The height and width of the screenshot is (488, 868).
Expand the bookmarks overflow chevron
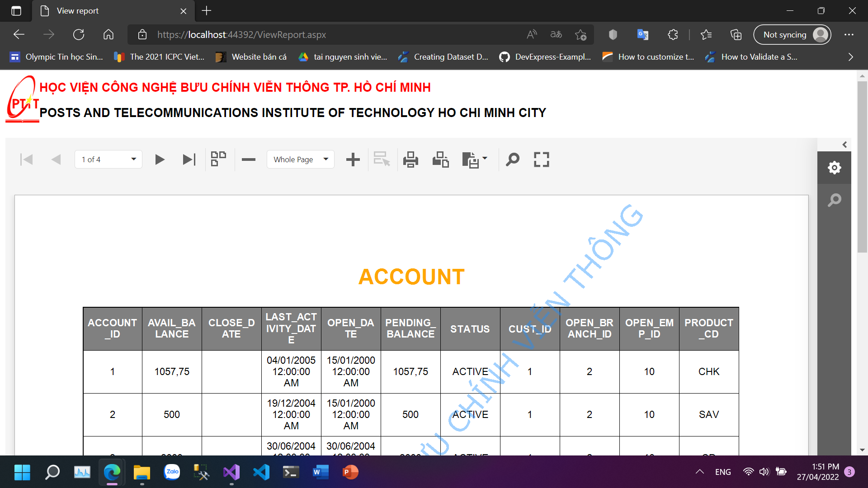pyautogui.click(x=851, y=57)
